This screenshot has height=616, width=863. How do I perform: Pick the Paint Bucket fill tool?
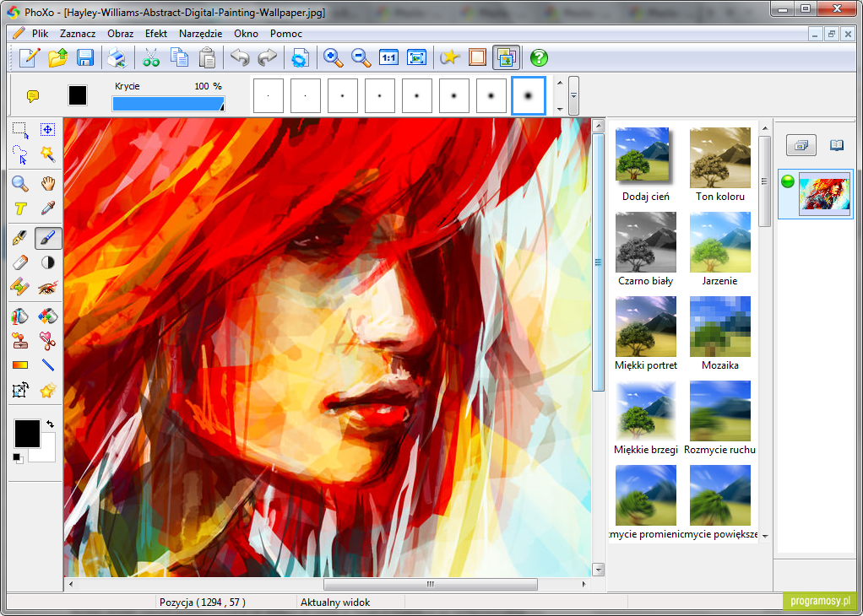coord(20,316)
